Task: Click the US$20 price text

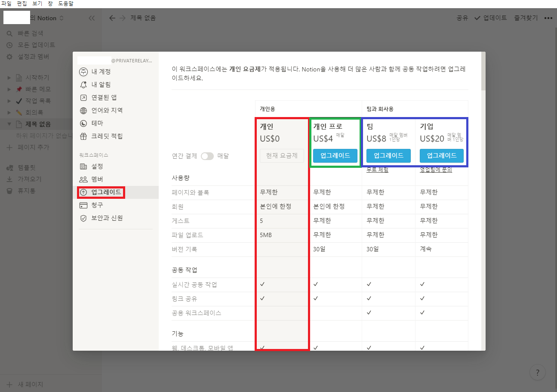Action: pyautogui.click(x=432, y=139)
